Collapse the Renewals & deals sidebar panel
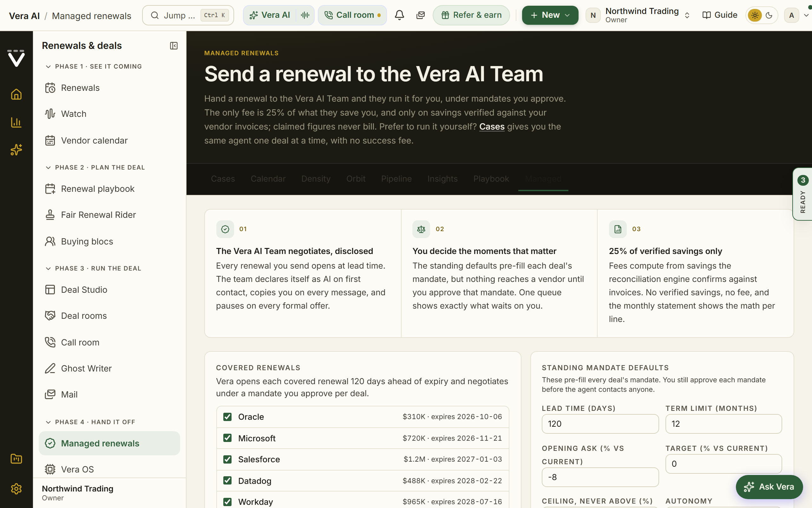 [x=174, y=46]
